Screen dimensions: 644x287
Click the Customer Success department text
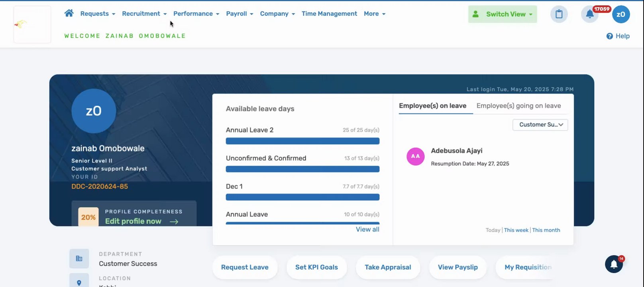click(128, 264)
